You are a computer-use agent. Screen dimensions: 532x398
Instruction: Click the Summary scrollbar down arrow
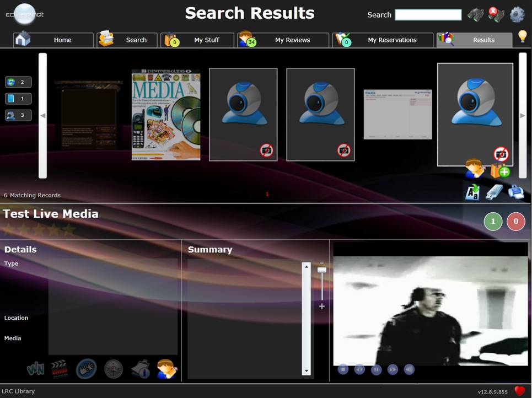[307, 372]
